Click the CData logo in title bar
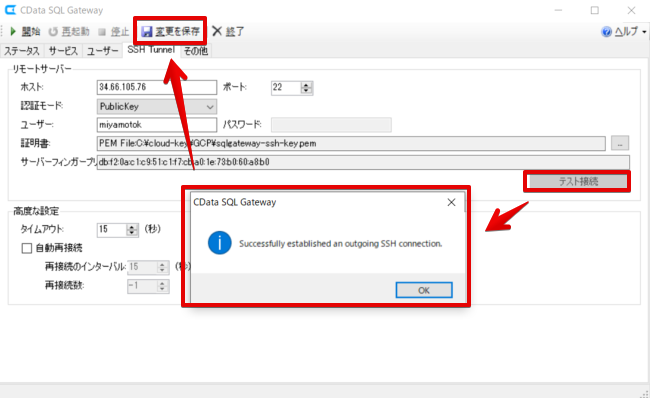Viewport: 650px width, 398px height. point(10,10)
